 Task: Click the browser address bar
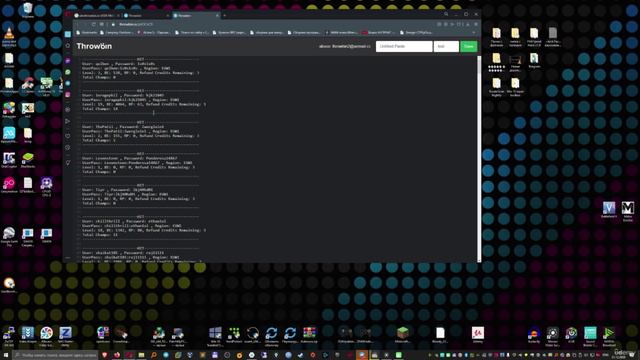(269, 24)
